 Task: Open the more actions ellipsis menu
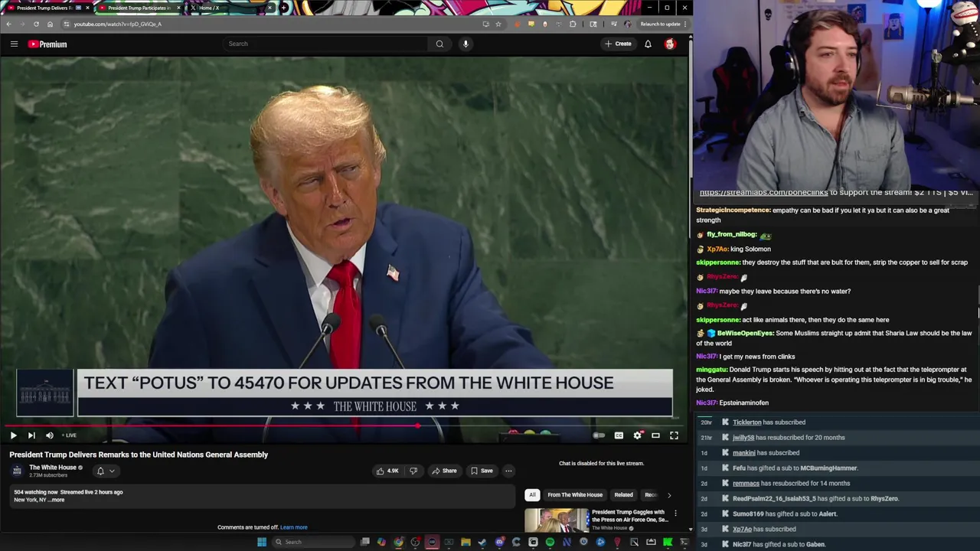(x=508, y=471)
